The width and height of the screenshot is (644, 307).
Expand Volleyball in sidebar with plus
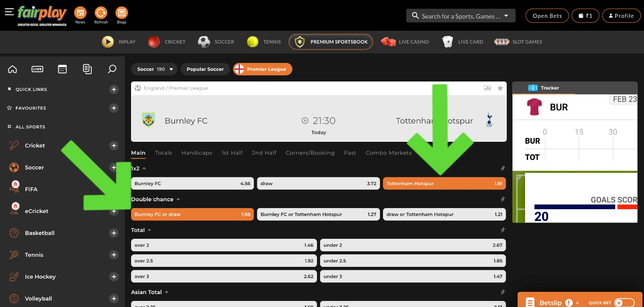(114, 299)
